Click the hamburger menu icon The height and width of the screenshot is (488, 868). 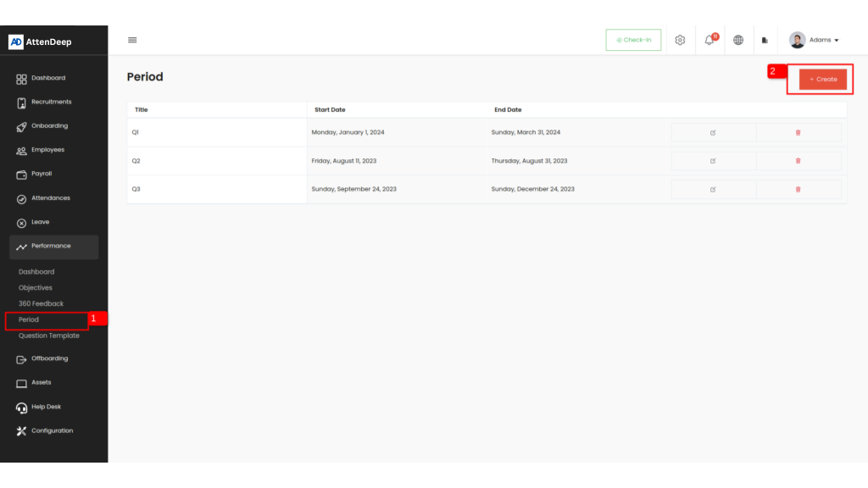point(132,40)
